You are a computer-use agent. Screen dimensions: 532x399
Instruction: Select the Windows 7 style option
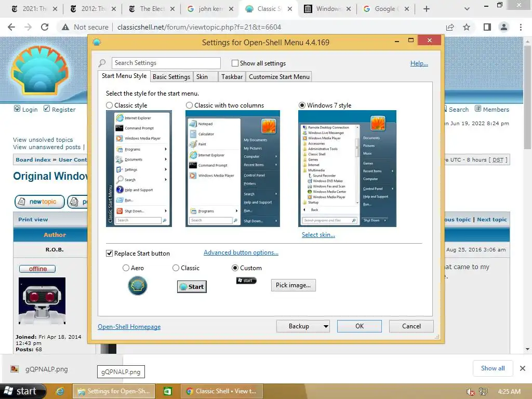pos(302,105)
